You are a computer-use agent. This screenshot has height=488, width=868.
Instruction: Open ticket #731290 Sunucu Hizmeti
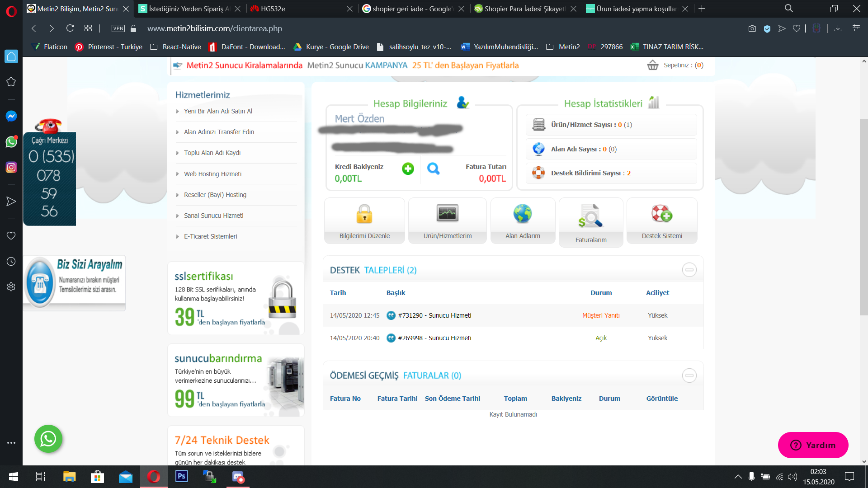coord(434,315)
